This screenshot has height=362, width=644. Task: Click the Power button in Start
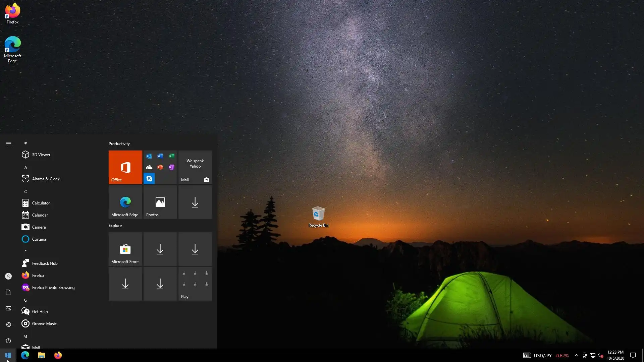(8, 341)
